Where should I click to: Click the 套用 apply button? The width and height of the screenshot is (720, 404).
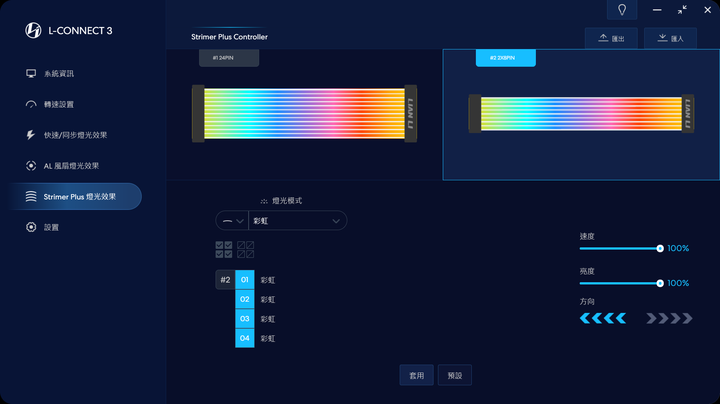pyautogui.click(x=416, y=375)
